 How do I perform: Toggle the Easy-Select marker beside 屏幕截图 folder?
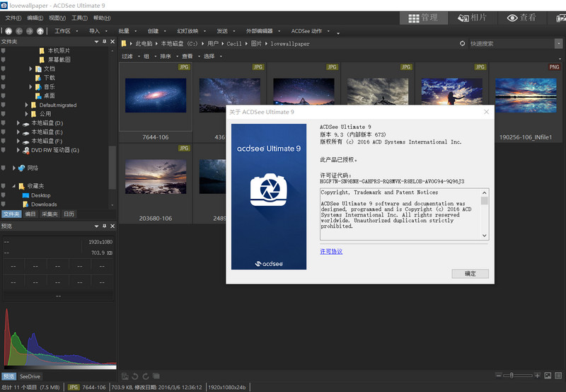click(x=4, y=60)
